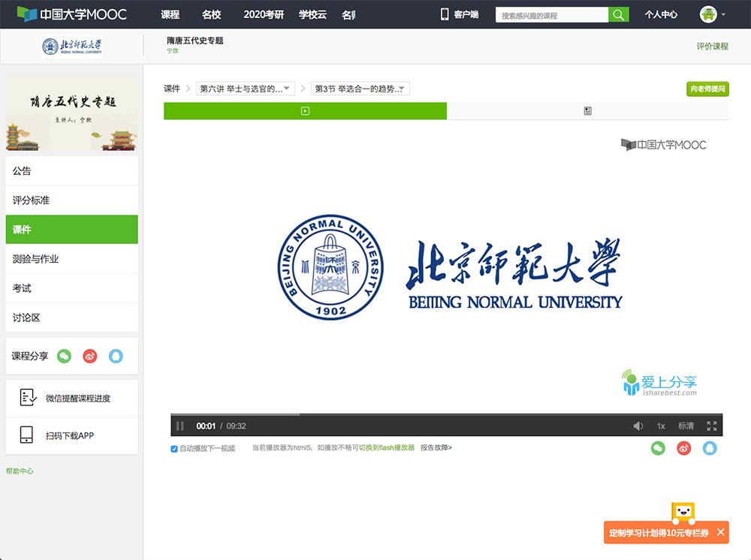Share video via Weibo below player
Image resolution: width=751 pixels, height=560 pixels.
click(x=684, y=448)
